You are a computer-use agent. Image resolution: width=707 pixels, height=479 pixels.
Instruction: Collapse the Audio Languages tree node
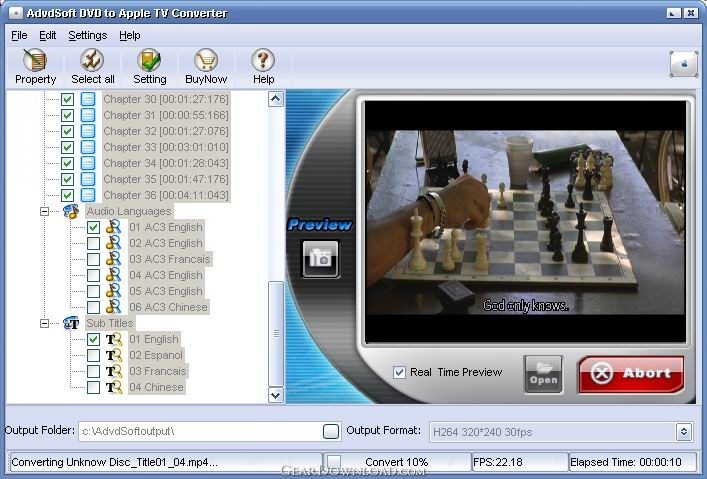click(x=44, y=211)
